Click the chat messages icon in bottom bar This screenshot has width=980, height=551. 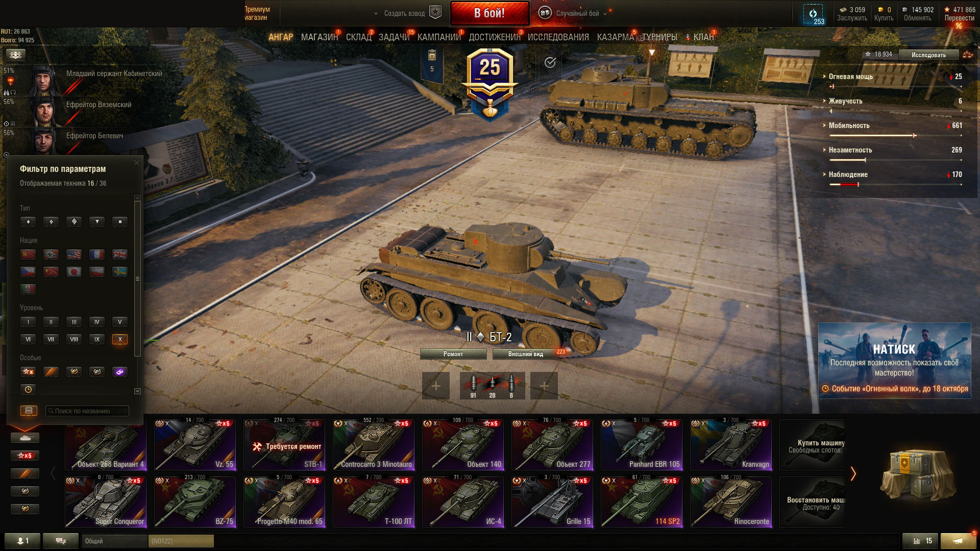61,541
